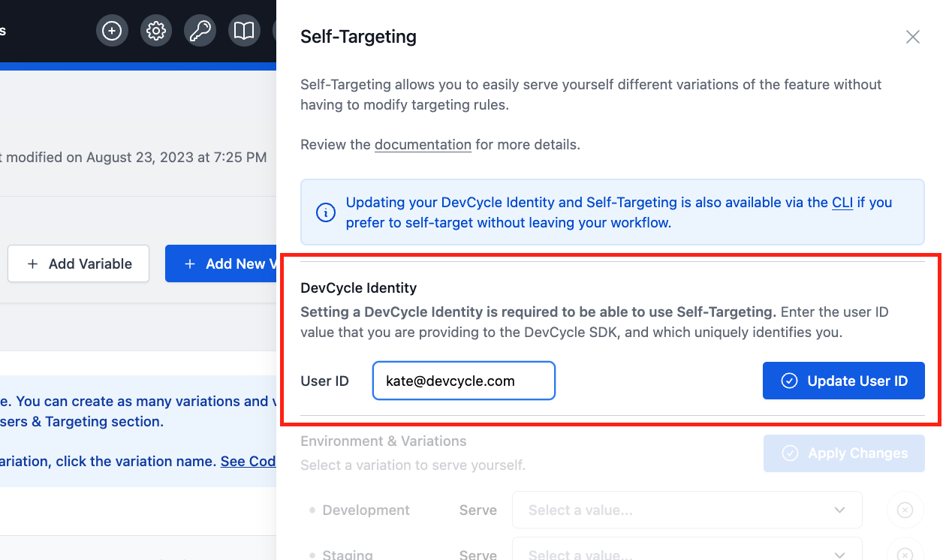Click inside the User ID input field

point(463,381)
